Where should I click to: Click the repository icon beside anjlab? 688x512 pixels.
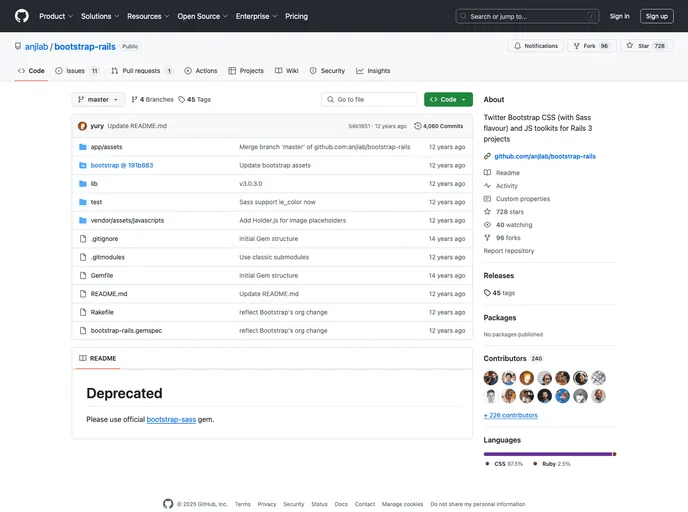18,46
